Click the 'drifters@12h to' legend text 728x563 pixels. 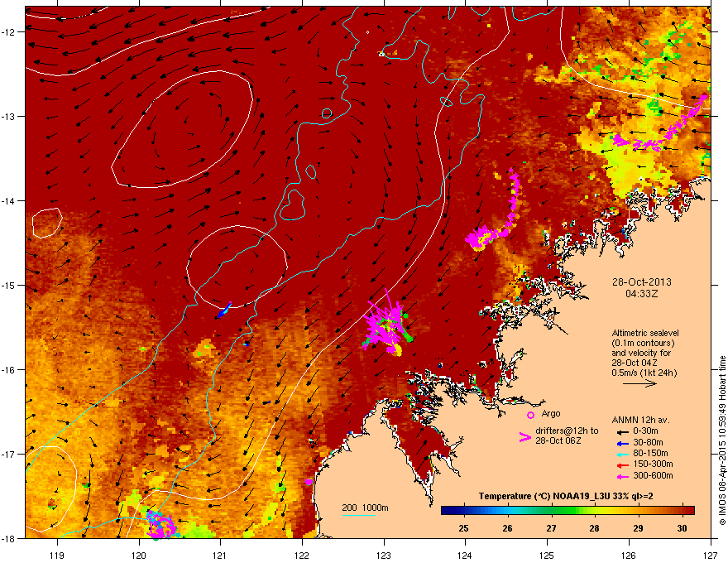pyautogui.click(x=567, y=431)
